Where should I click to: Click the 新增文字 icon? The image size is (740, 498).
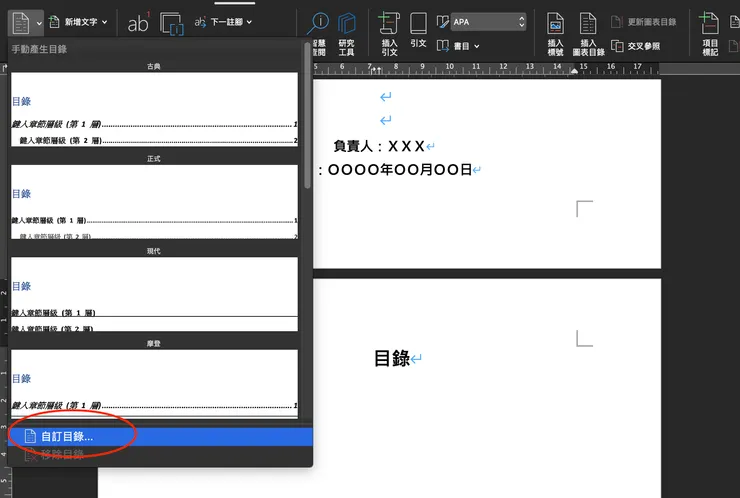coord(54,22)
